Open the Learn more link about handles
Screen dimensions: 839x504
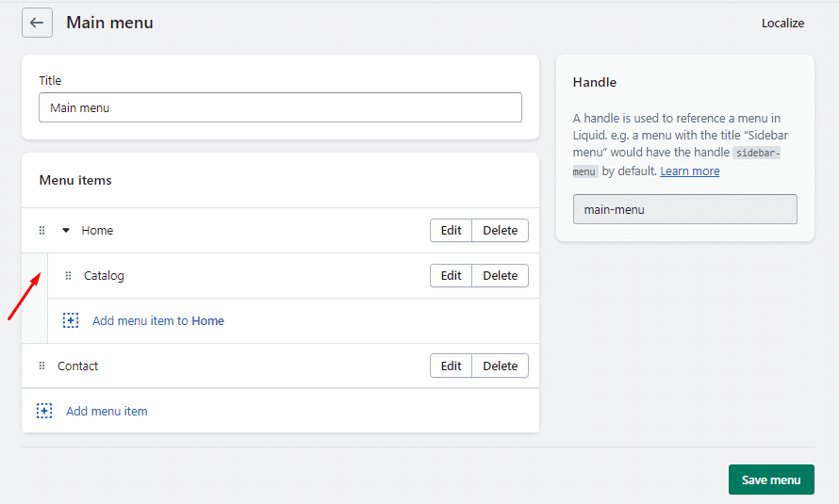(689, 171)
